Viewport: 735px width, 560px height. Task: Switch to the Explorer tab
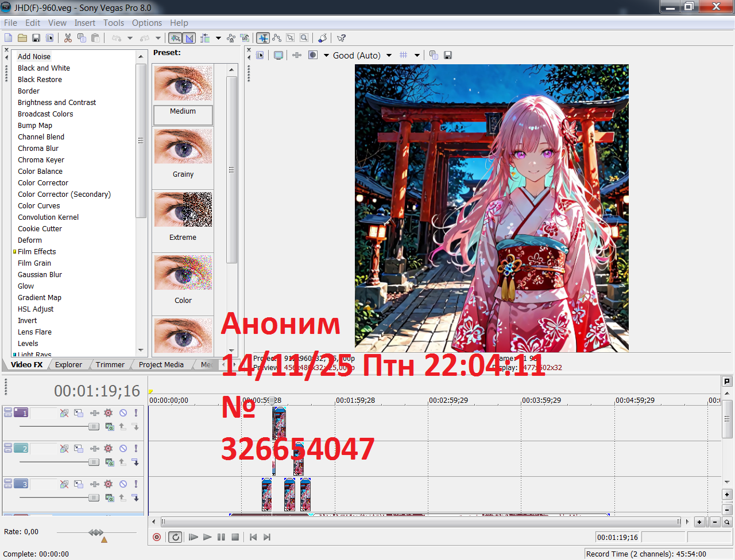(x=69, y=364)
